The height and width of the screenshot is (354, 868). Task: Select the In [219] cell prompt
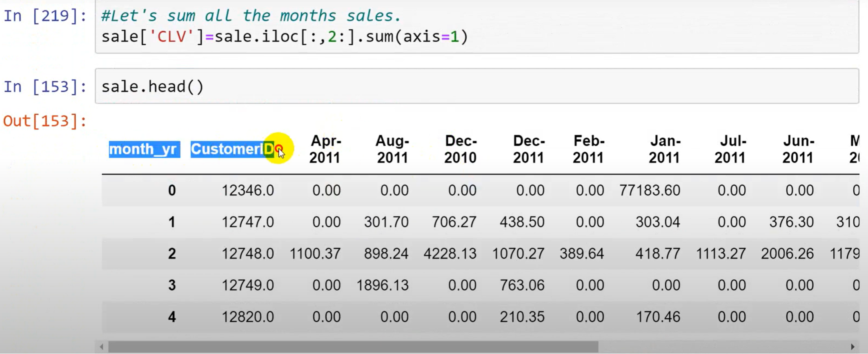tap(45, 16)
